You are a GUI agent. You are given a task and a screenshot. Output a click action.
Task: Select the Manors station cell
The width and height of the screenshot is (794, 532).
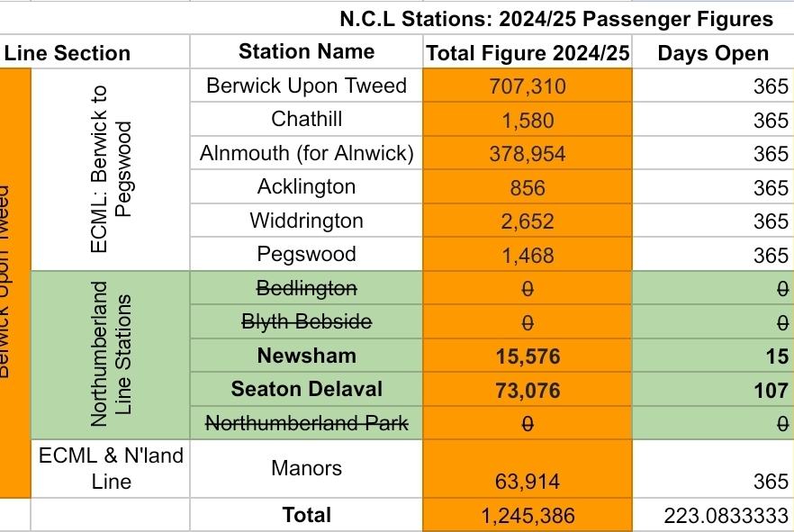[306, 468]
